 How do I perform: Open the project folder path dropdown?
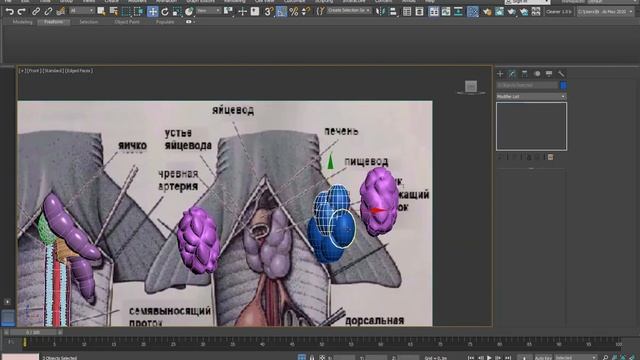605,12
